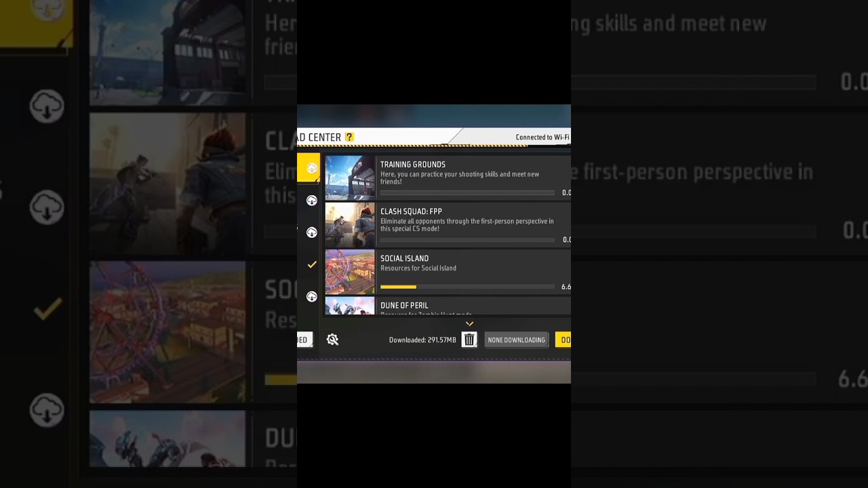Click the NONE DOWNLOADING button
Screen dimensions: 868x488
pos(516,340)
